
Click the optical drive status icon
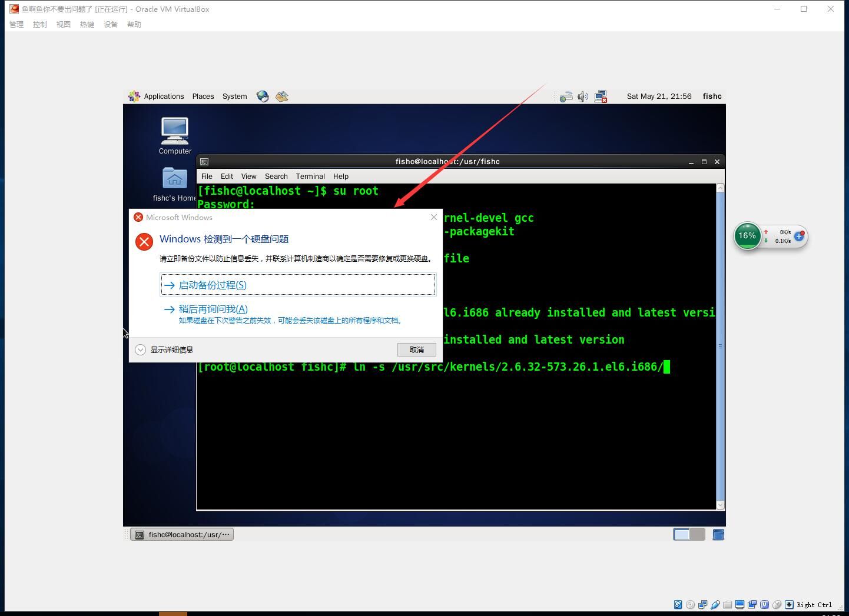[x=690, y=604]
